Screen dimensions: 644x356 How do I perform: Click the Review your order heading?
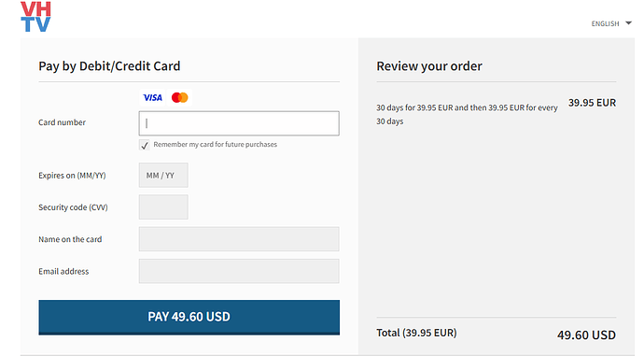coord(429,66)
